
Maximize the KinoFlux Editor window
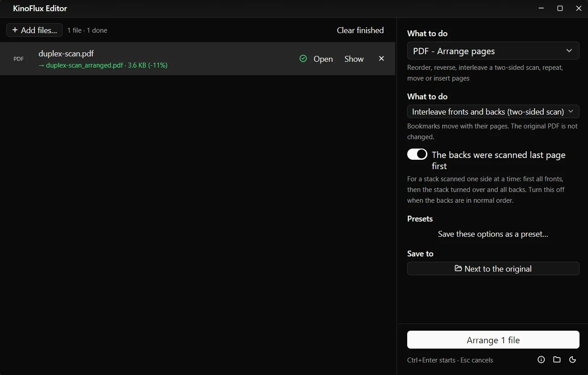click(x=560, y=9)
